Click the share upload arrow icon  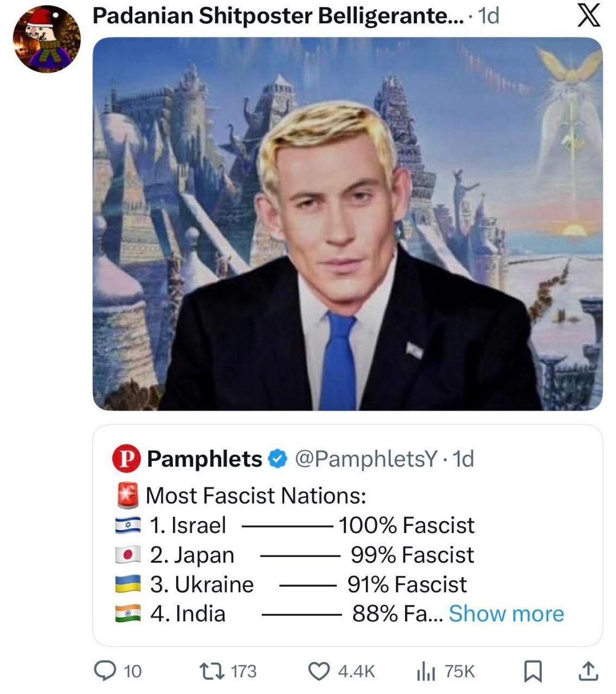pyautogui.click(x=589, y=671)
